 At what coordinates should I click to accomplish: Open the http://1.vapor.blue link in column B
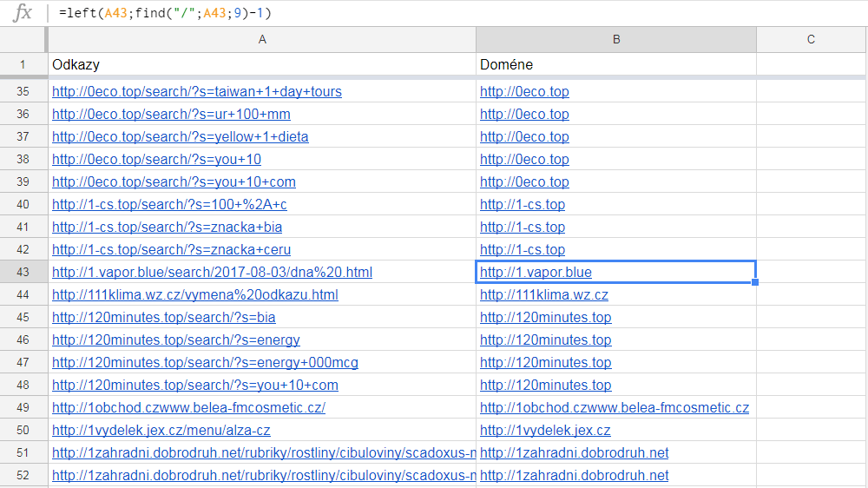point(536,272)
